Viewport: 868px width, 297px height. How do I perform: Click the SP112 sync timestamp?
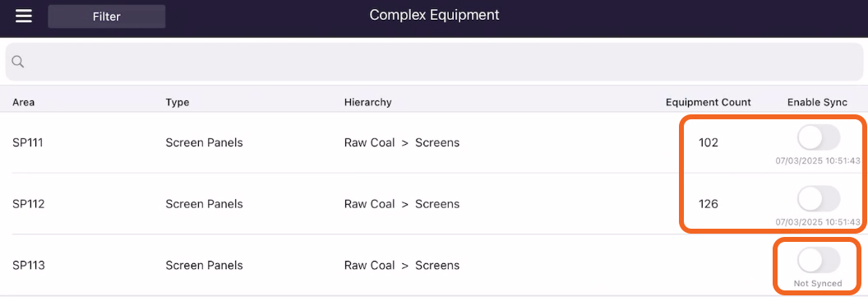(x=818, y=221)
